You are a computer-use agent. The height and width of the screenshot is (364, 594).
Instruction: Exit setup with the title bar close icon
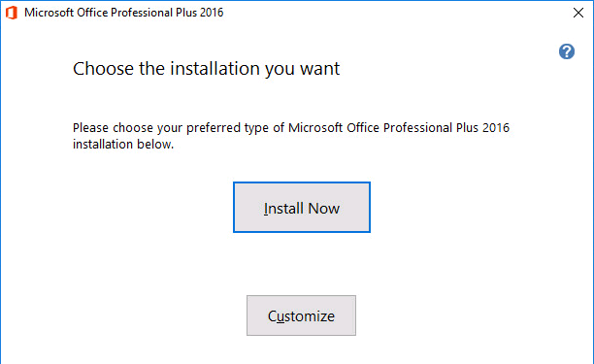coord(578,13)
